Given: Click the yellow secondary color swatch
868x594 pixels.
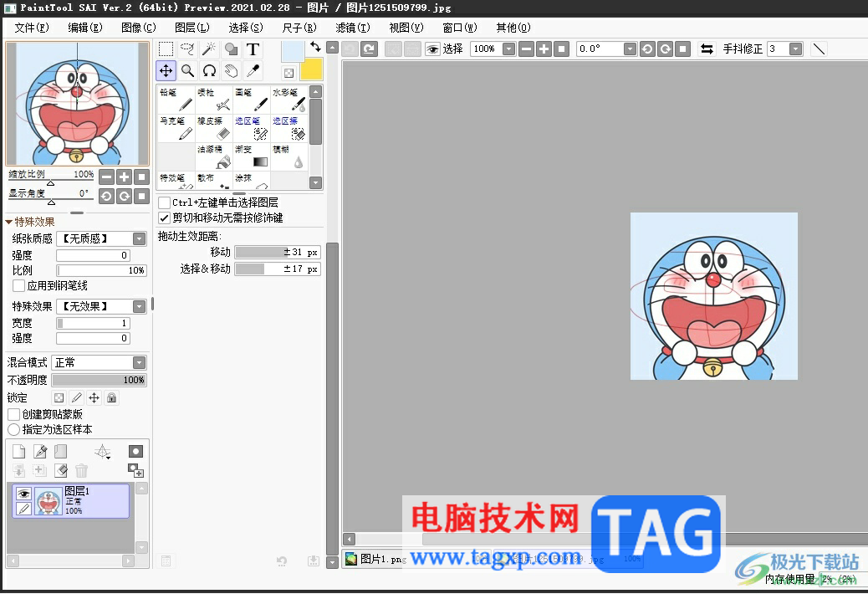Looking at the screenshot, I should [x=311, y=70].
